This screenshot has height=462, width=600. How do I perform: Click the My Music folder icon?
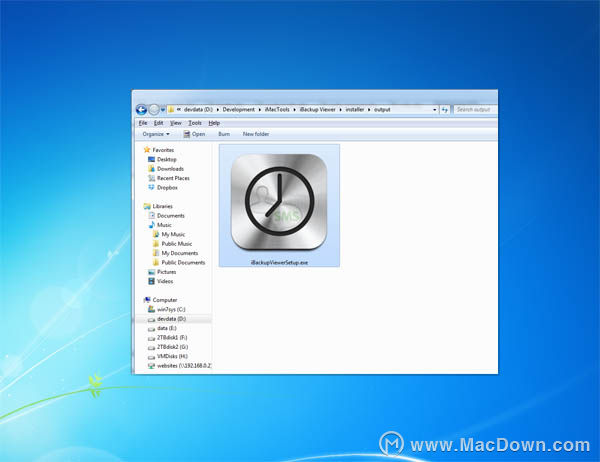(156, 234)
